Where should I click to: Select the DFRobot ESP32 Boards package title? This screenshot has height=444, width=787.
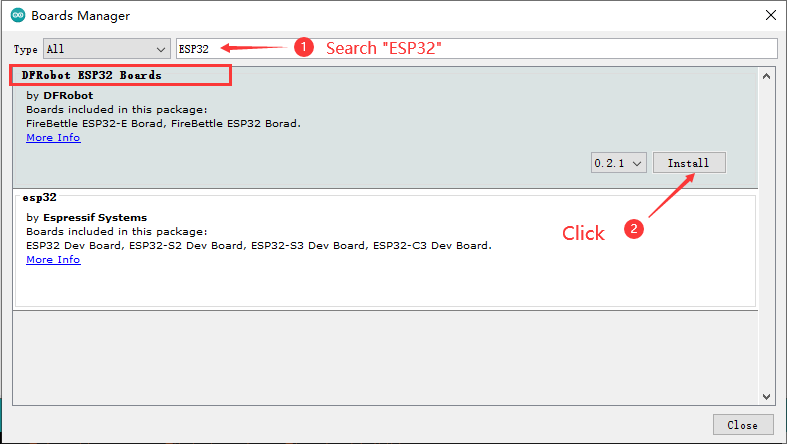(x=91, y=75)
